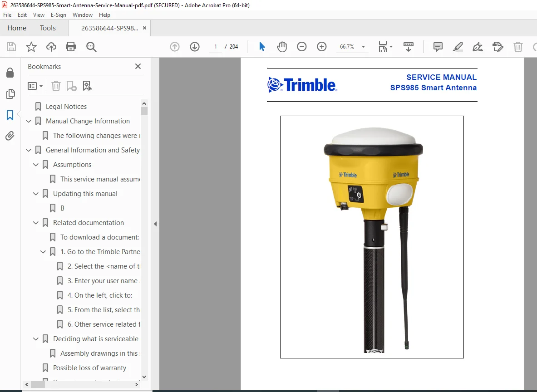Jump to Legal Notices bookmark
The image size is (537, 392).
click(x=66, y=107)
